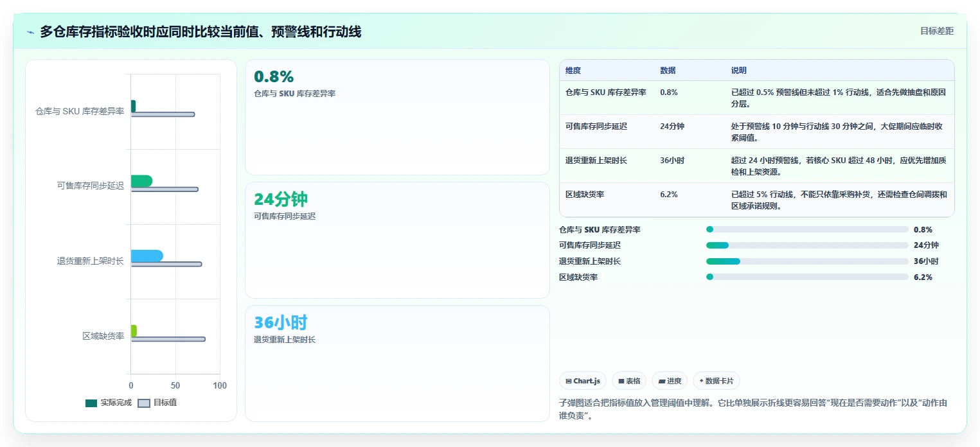Click the 24分钟 value in the table
This screenshot has height=447, width=980.
(x=672, y=127)
